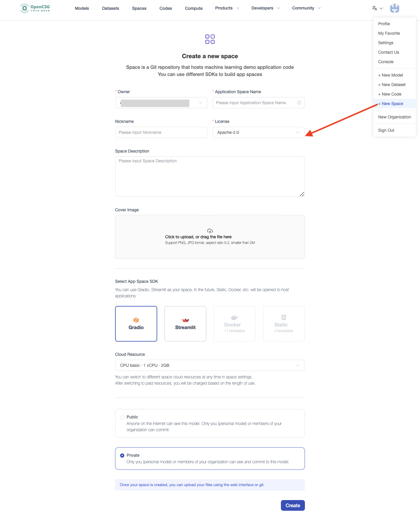Click Sign Out in user menu

coord(386,130)
